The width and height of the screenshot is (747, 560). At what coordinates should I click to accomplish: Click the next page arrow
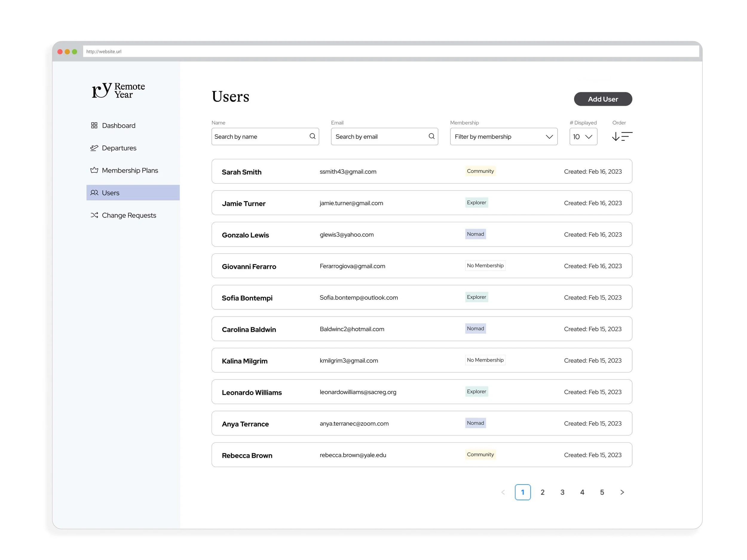(x=622, y=492)
